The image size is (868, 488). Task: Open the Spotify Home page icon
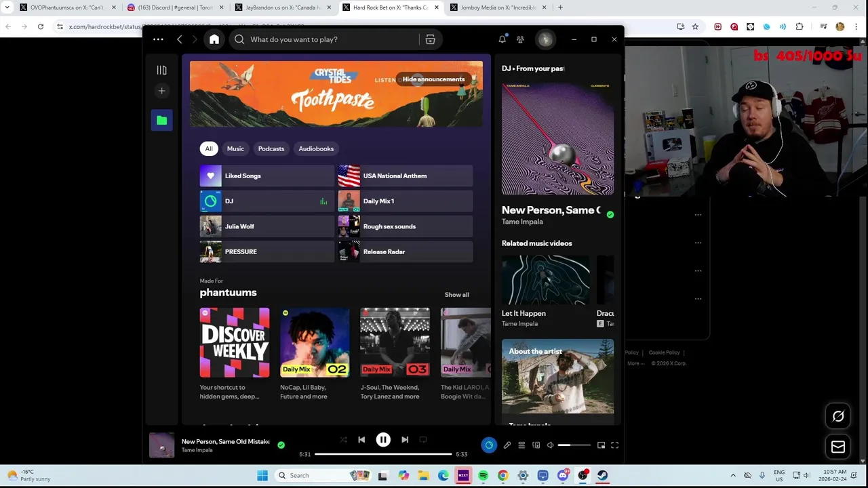[x=214, y=39]
